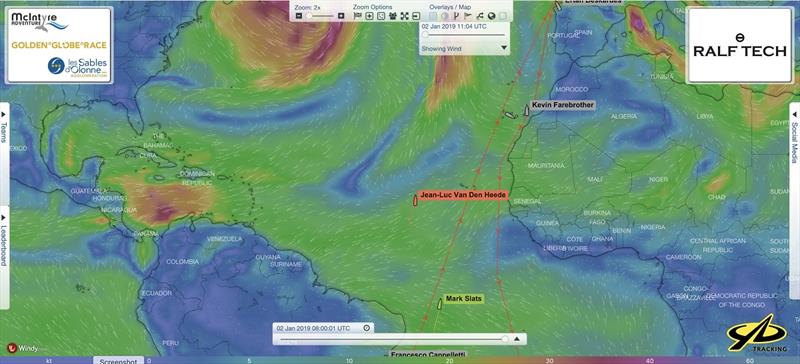800x364 pixels.
Task: Toggle the wind barb overlay icon
Action: click(x=456, y=16)
